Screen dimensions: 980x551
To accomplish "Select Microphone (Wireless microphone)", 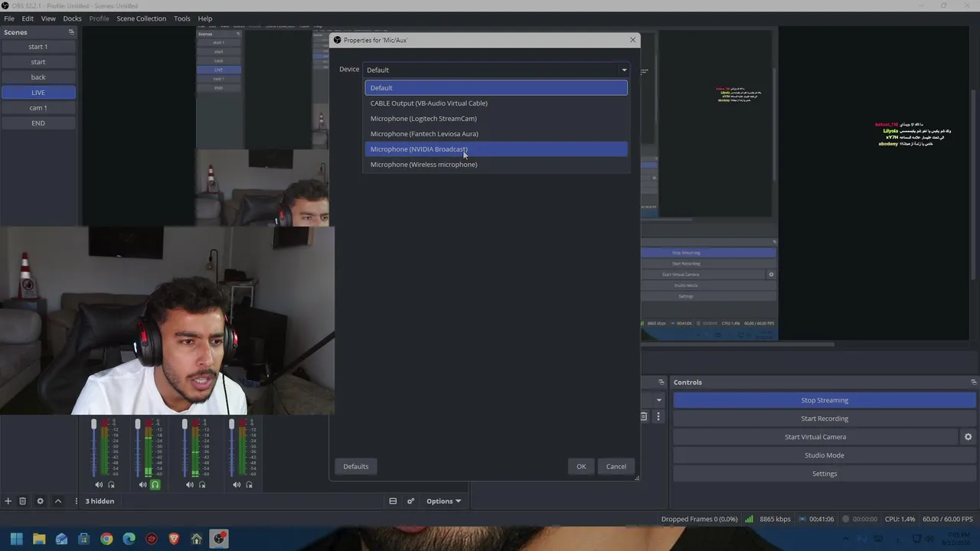I will click(496, 165).
